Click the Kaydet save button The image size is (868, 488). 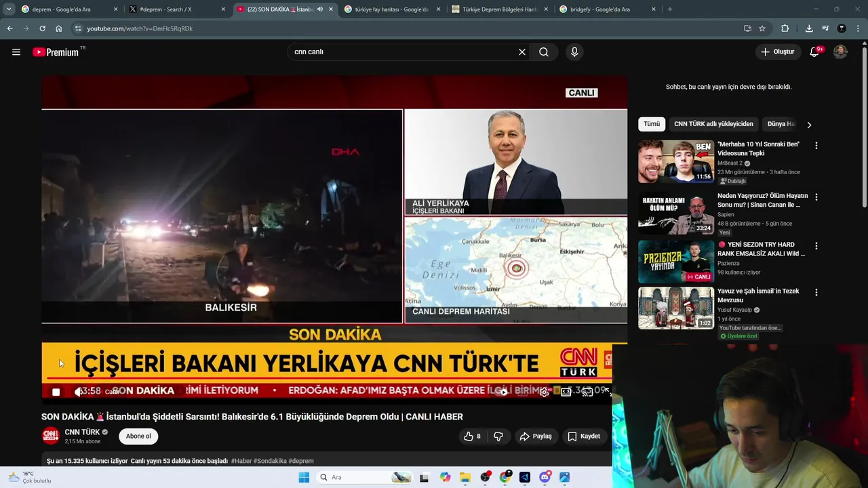(584, 436)
